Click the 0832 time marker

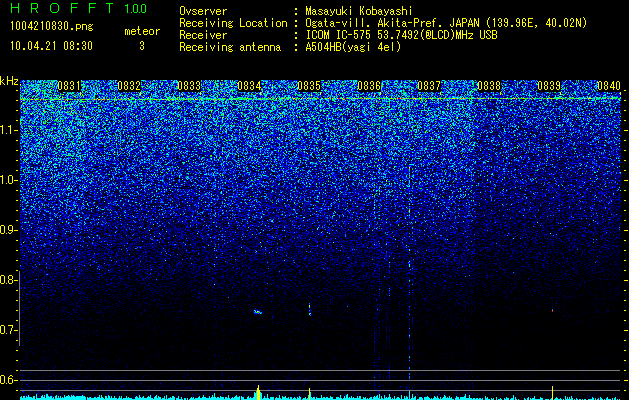129,86
